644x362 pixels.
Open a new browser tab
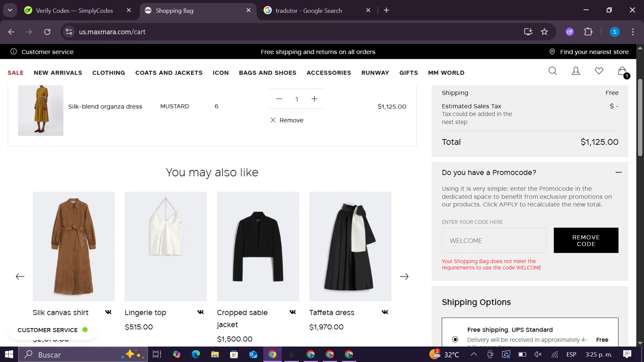click(386, 10)
